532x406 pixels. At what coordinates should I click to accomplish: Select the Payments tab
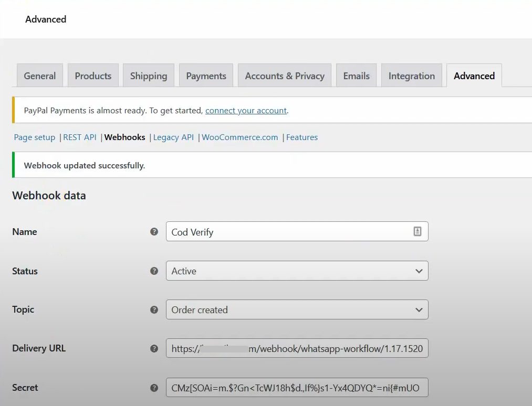point(206,76)
